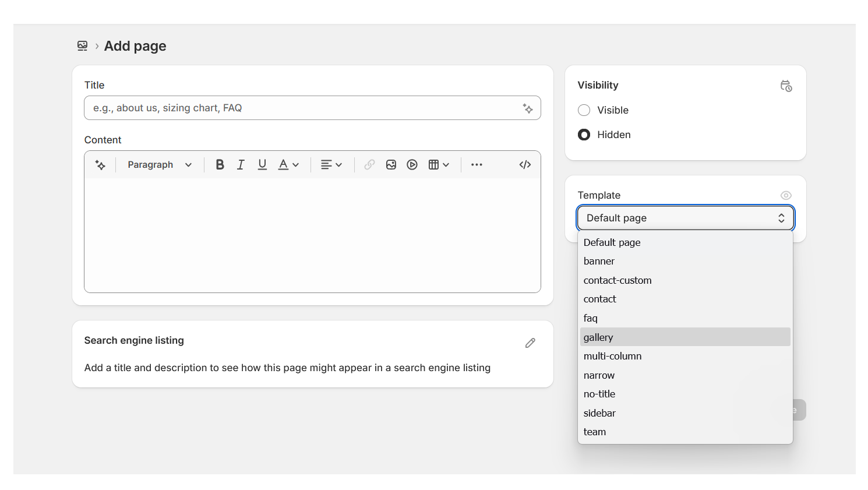Open the text alignment dropdown

[331, 165]
